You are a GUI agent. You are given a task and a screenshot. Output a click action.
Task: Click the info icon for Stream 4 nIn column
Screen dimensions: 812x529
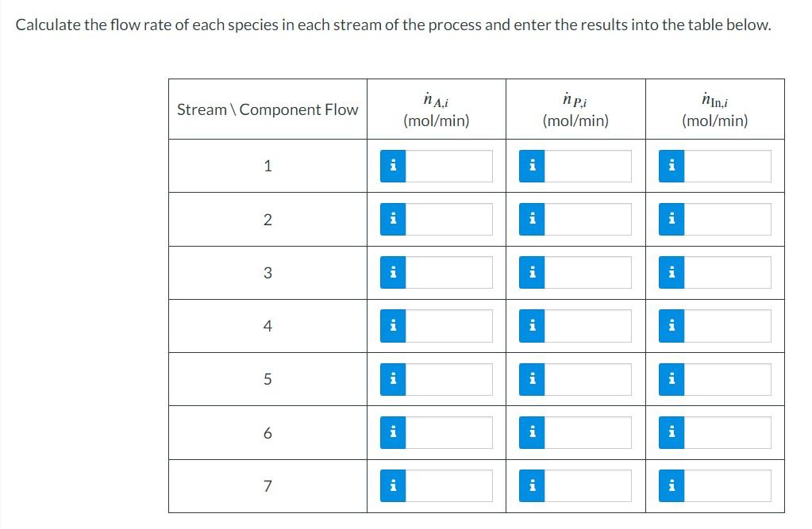pyautogui.click(x=670, y=325)
